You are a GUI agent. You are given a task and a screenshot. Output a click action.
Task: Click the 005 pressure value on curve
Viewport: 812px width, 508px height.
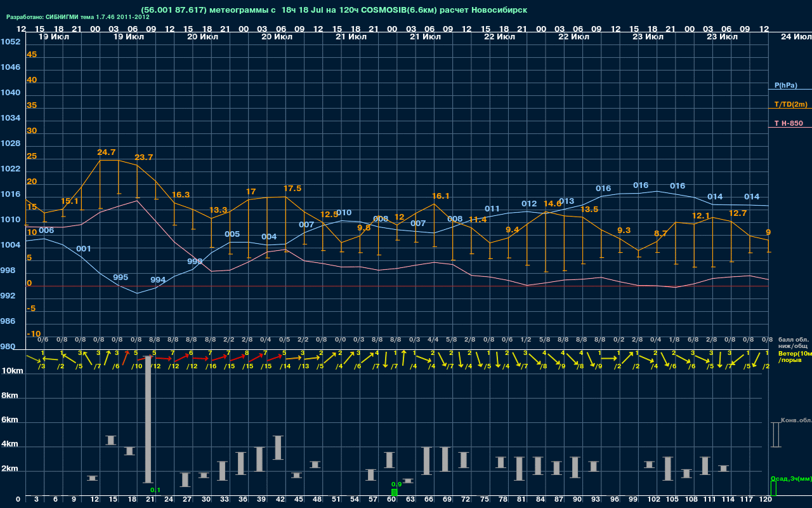(x=232, y=234)
